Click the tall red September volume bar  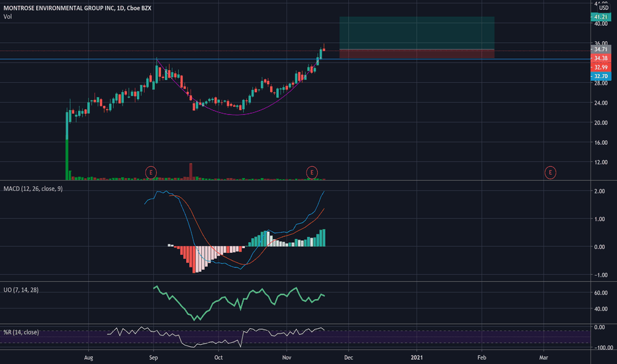click(x=191, y=171)
